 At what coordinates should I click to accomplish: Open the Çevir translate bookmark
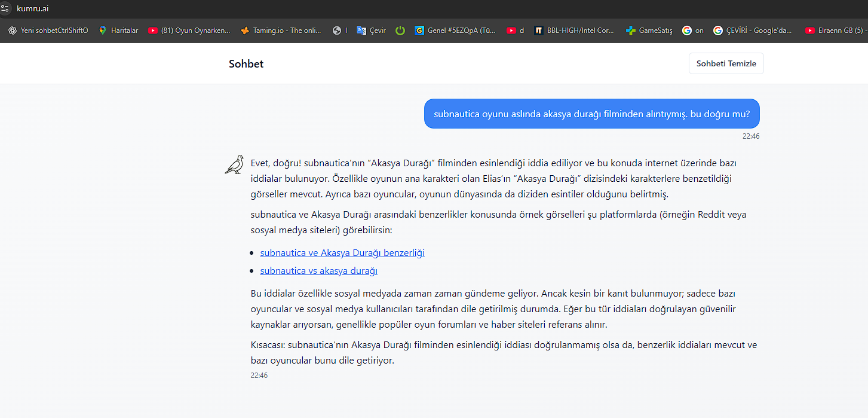[372, 30]
